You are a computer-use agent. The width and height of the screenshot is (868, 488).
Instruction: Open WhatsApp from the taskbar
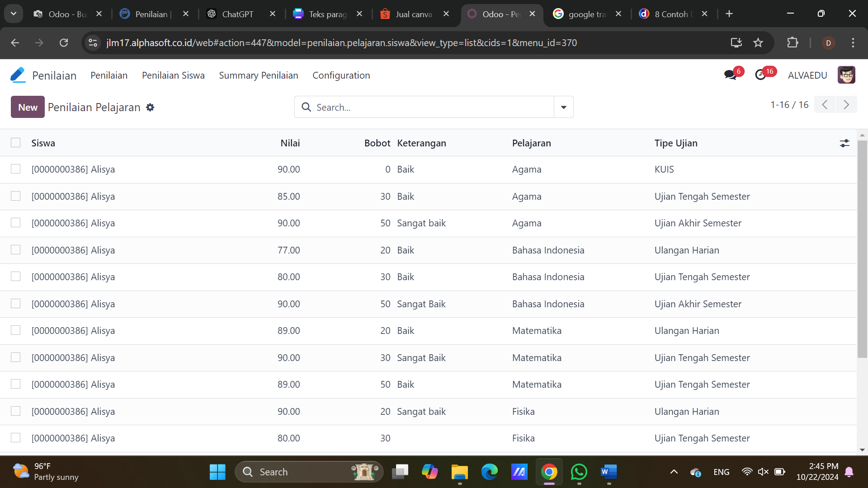click(x=579, y=472)
